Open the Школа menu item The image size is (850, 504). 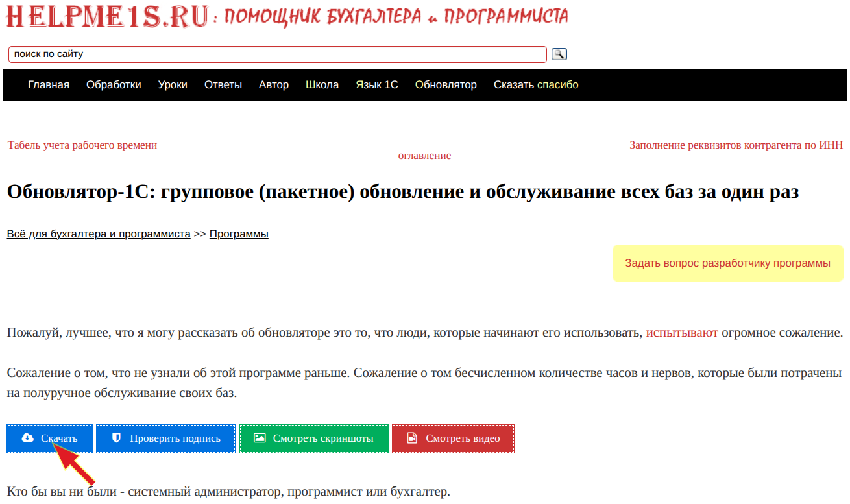click(x=322, y=85)
